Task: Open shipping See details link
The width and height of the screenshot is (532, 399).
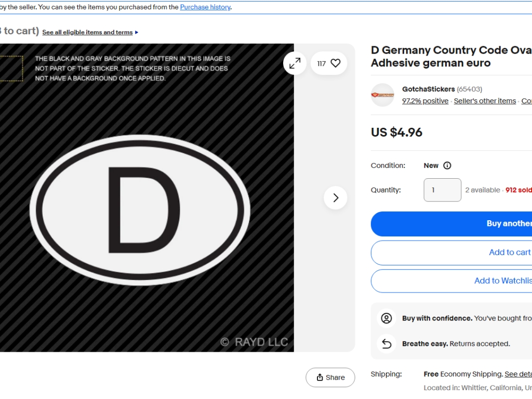Action: 518,374
